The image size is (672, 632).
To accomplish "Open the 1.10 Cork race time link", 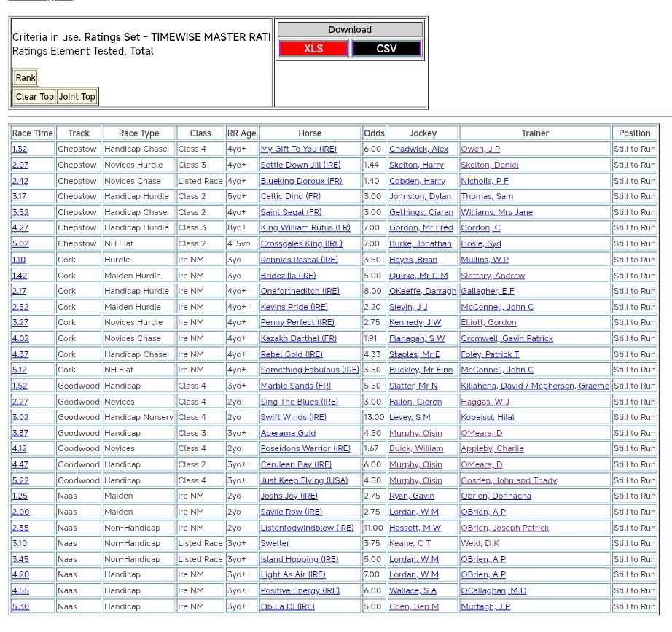I will (x=19, y=260).
